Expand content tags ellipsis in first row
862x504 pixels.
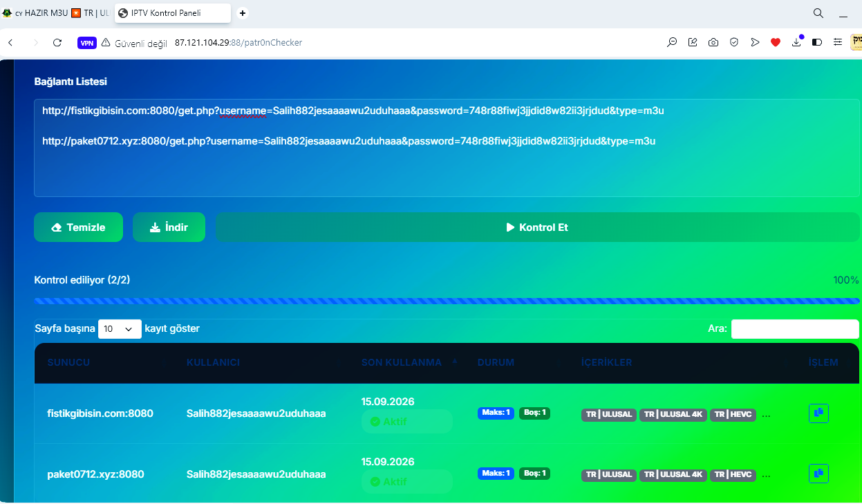[766, 415]
